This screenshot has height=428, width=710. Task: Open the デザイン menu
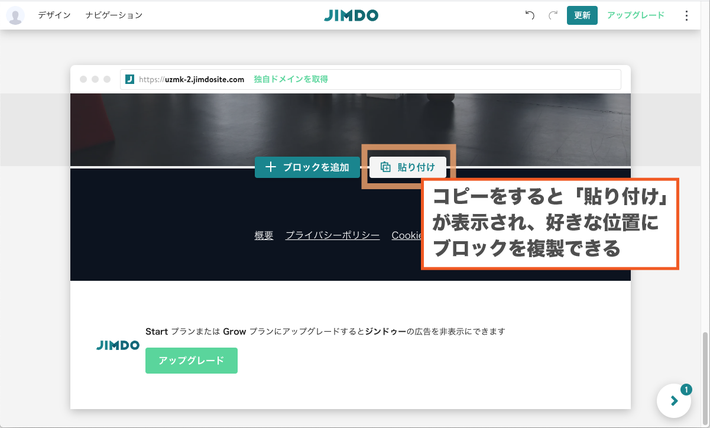54,15
